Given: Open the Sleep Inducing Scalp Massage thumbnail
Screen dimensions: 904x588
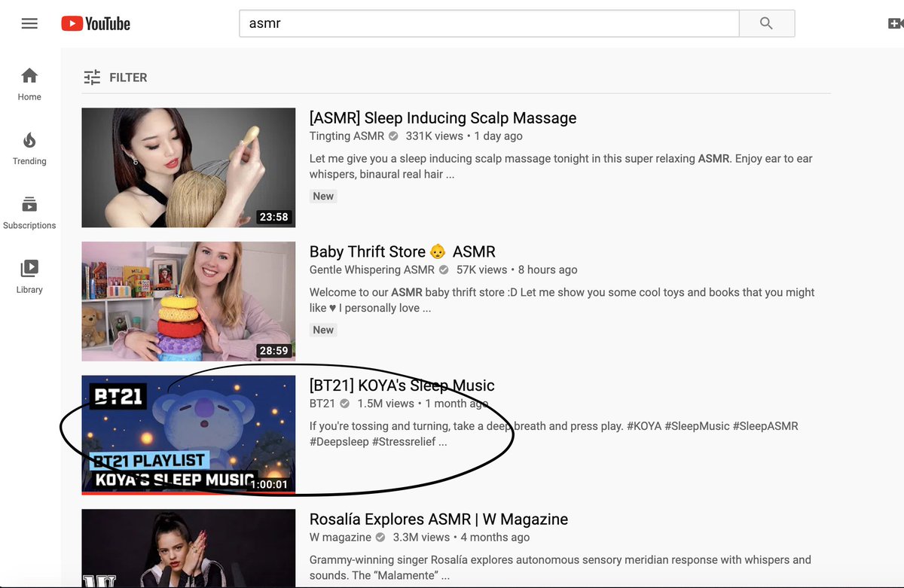Looking at the screenshot, I should pyautogui.click(x=188, y=168).
